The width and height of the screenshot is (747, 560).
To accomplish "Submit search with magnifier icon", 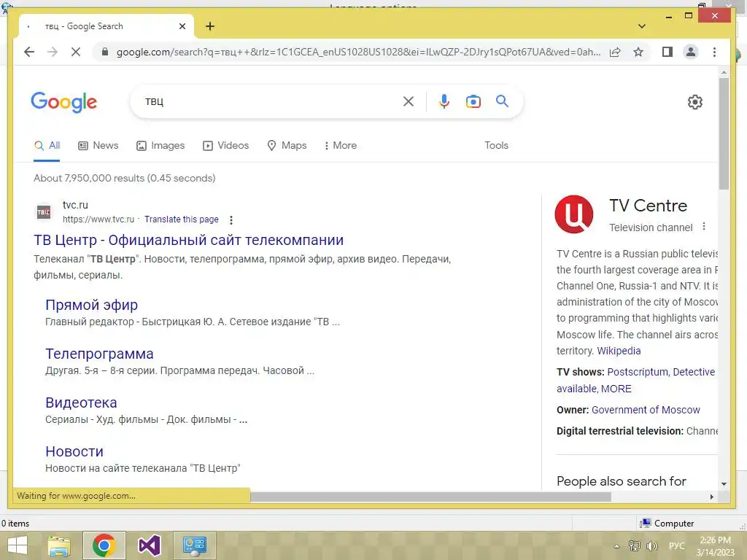I will (502, 101).
